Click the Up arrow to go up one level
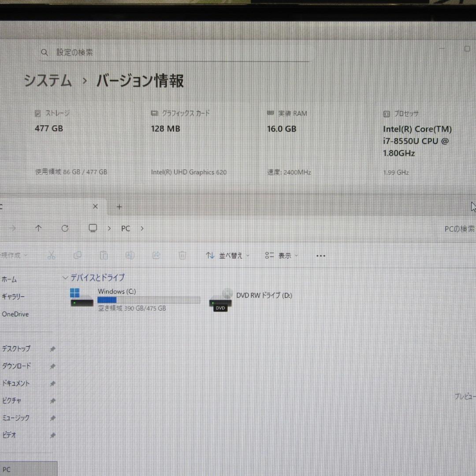The image size is (476, 476). pyautogui.click(x=38, y=228)
